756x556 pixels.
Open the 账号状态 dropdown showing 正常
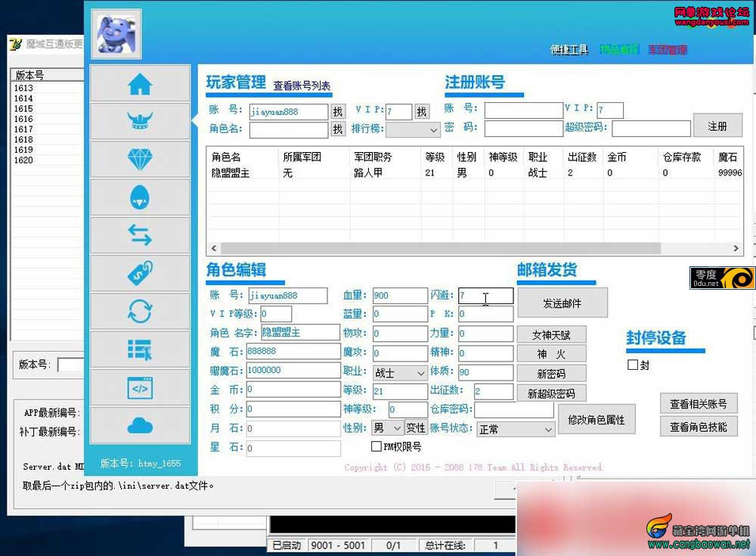click(516, 430)
